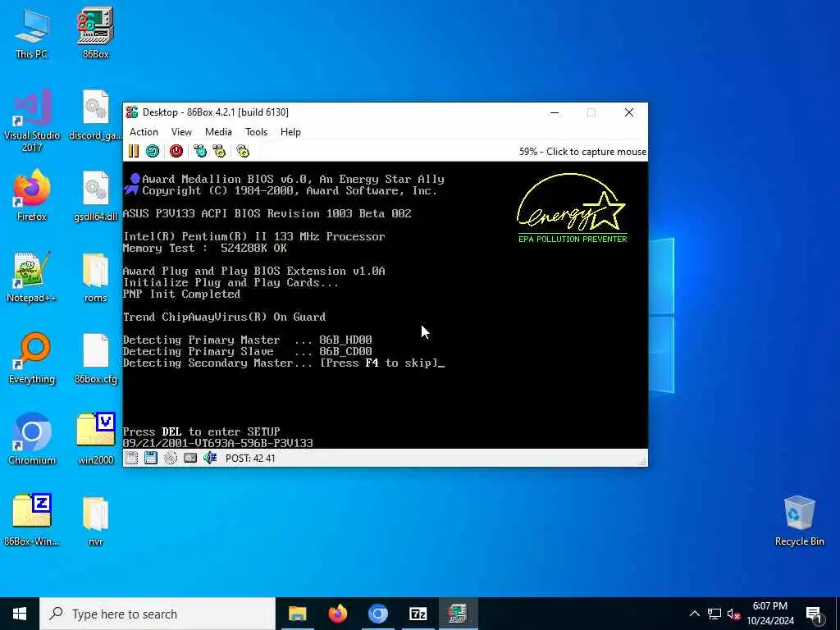The height and width of the screenshot is (630, 840).
Task: Open the clock showing 6:07 PM
Action: tap(770, 614)
